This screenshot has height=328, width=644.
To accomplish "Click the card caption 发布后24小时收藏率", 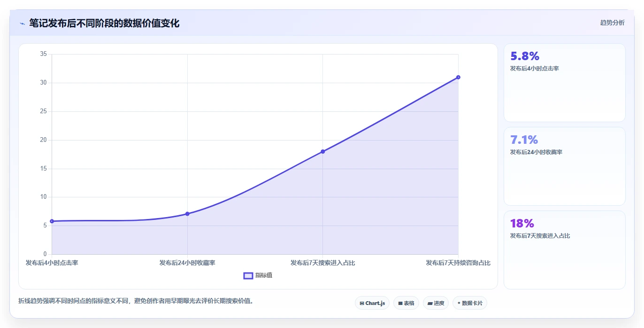I will (x=536, y=152).
